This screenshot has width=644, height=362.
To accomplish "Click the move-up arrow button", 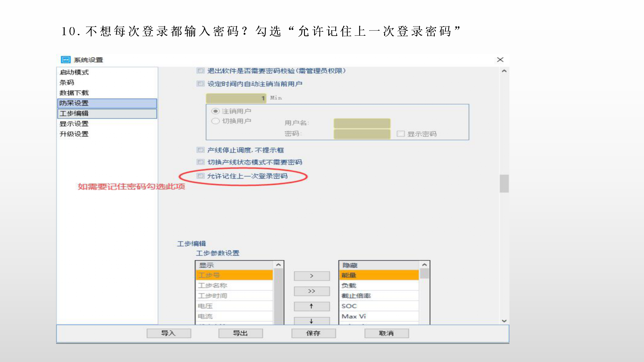I will [x=312, y=306].
